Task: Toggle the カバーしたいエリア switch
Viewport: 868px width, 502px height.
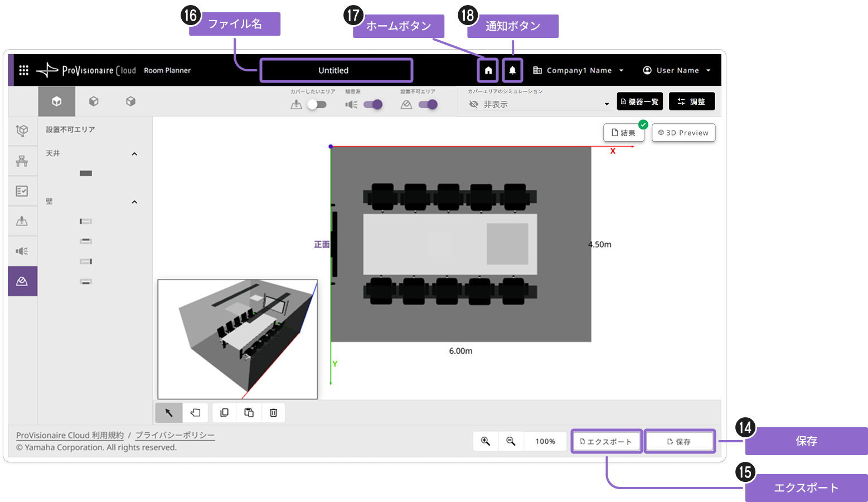Action: 317,104
